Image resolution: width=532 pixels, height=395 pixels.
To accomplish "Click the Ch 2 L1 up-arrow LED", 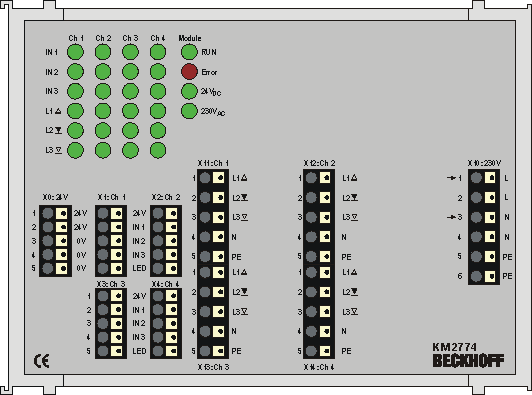I will tap(103, 111).
